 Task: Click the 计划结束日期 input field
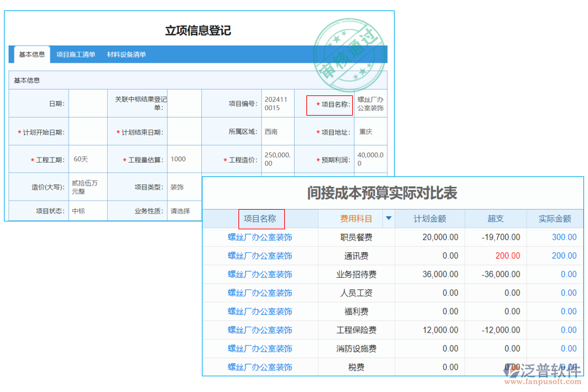click(184, 131)
